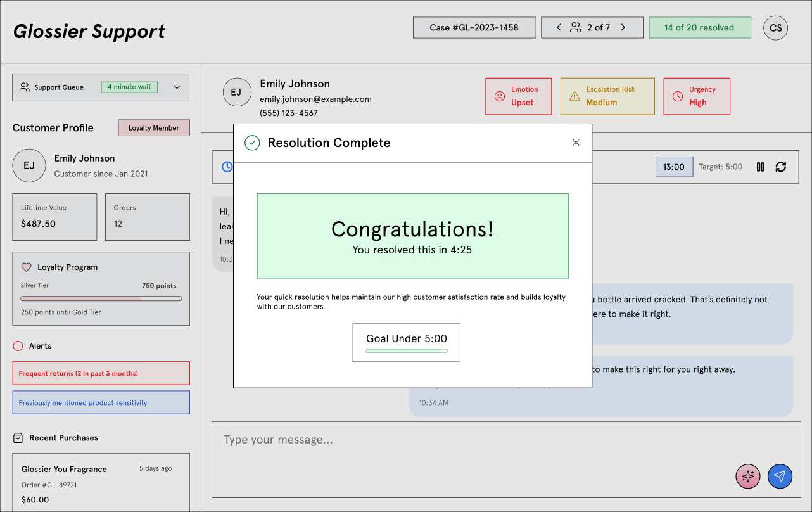Click the Glossier Support title
The image size is (812, 512).
pyautogui.click(x=89, y=31)
